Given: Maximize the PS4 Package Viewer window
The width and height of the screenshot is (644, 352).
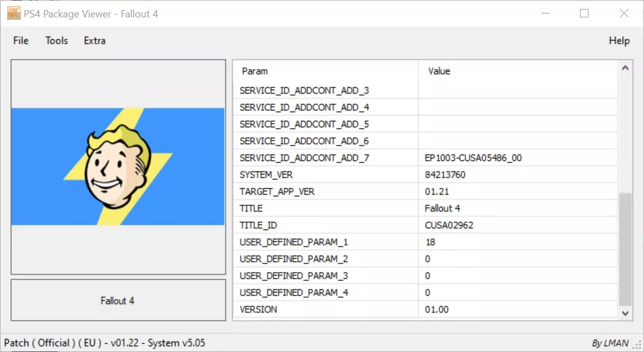Looking at the screenshot, I should coord(584,13).
